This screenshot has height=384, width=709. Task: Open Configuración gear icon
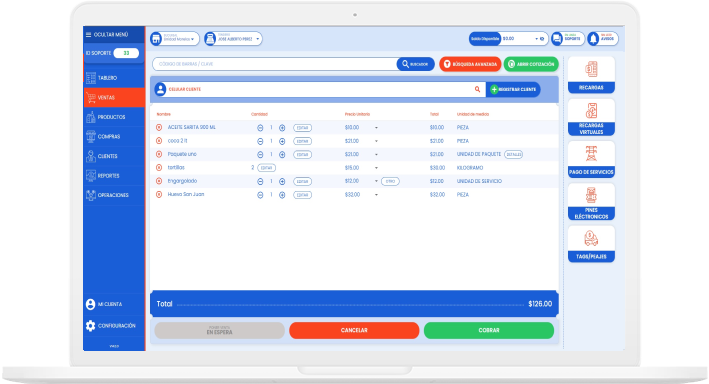[x=90, y=326]
